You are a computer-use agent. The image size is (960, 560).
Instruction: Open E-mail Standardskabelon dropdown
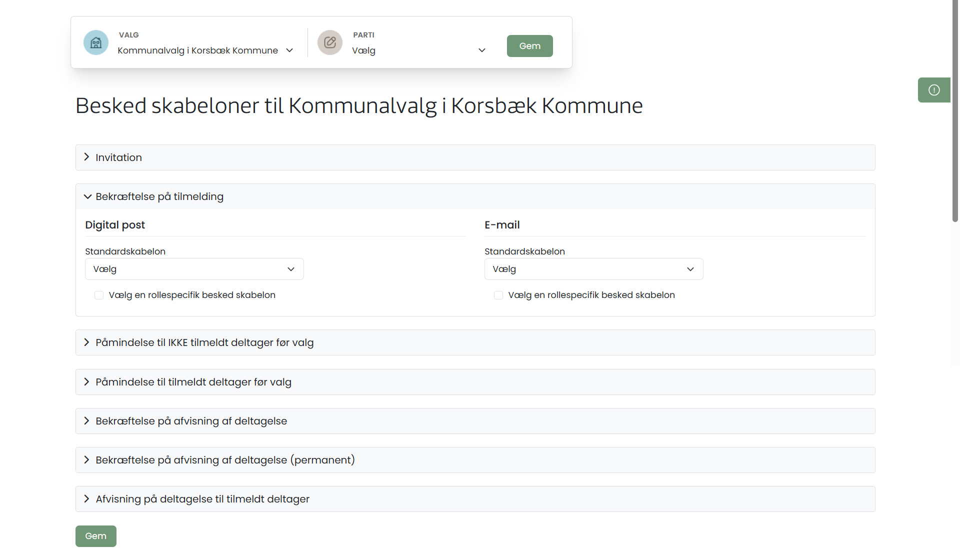[593, 269]
